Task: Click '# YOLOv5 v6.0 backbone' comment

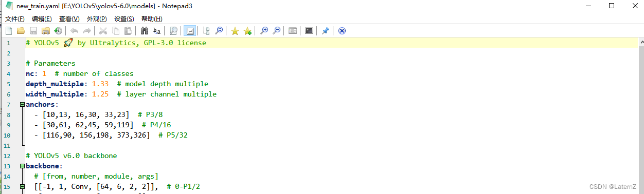Action: [x=71, y=156]
